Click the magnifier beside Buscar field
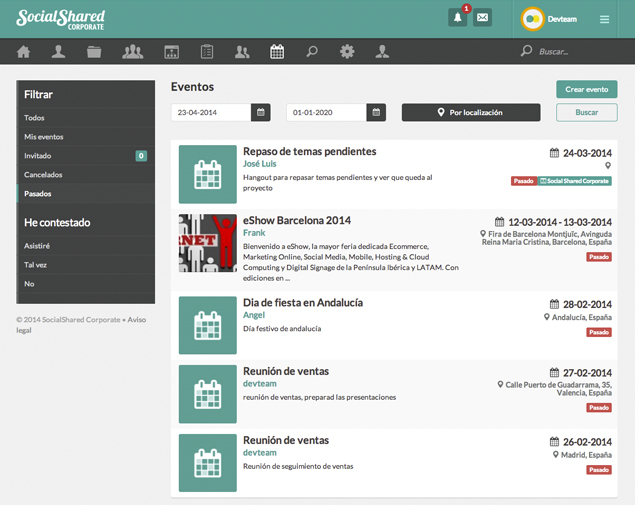This screenshot has height=505, width=635. [526, 51]
